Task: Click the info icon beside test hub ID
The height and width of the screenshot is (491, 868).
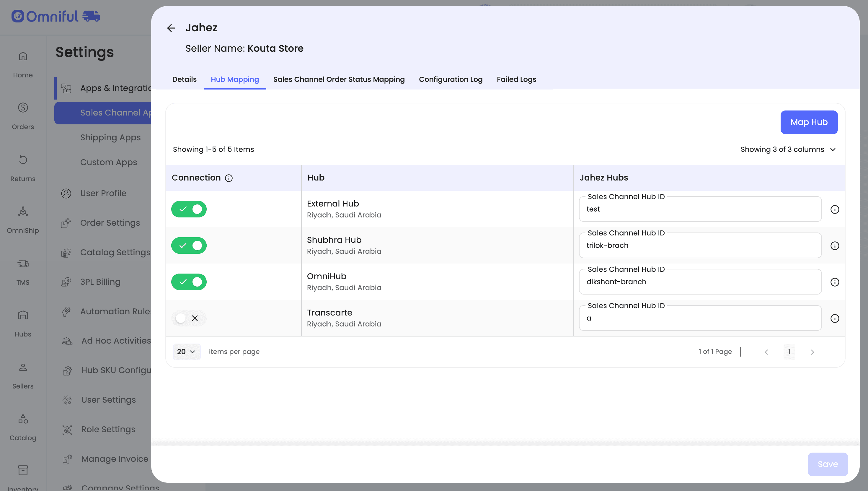Action: pos(835,209)
